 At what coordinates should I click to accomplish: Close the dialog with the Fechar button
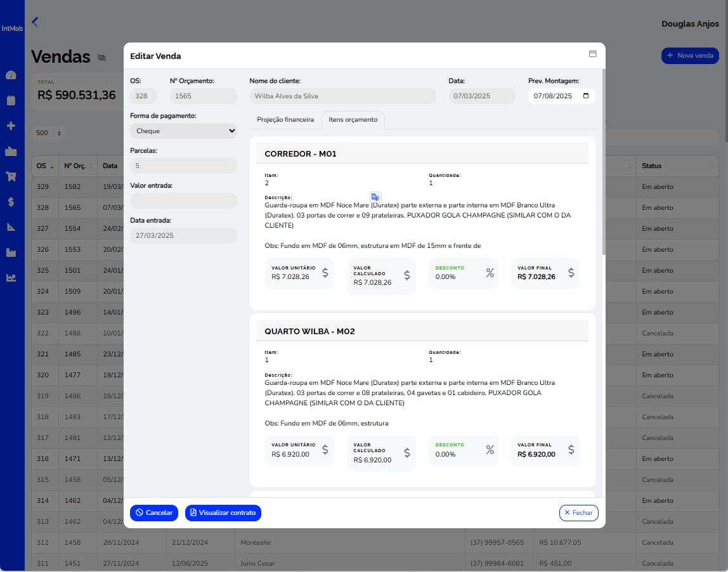tap(578, 513)
